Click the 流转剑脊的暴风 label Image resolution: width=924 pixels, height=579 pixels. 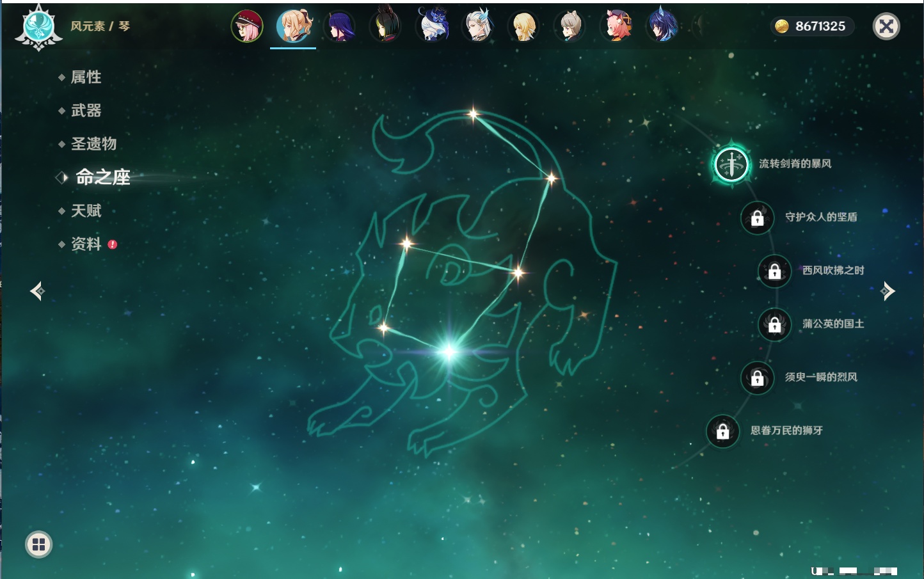coord(795,164)
